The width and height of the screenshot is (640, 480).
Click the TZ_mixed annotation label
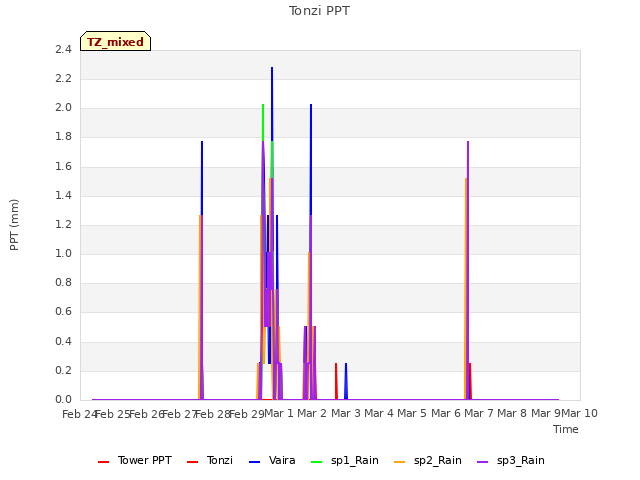coord(116,41)
